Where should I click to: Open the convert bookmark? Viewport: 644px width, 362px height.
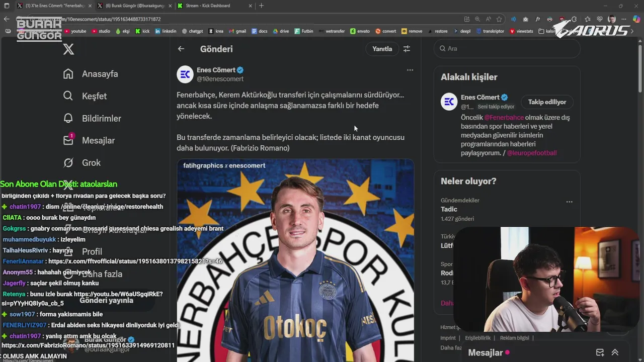click(x=386, y=31)
